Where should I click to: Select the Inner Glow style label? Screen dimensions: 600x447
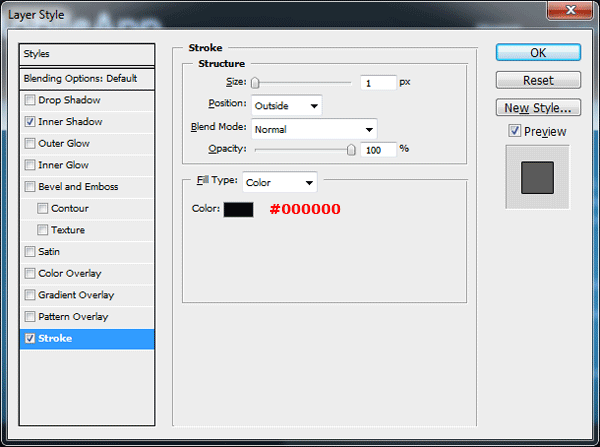[64, 165]
